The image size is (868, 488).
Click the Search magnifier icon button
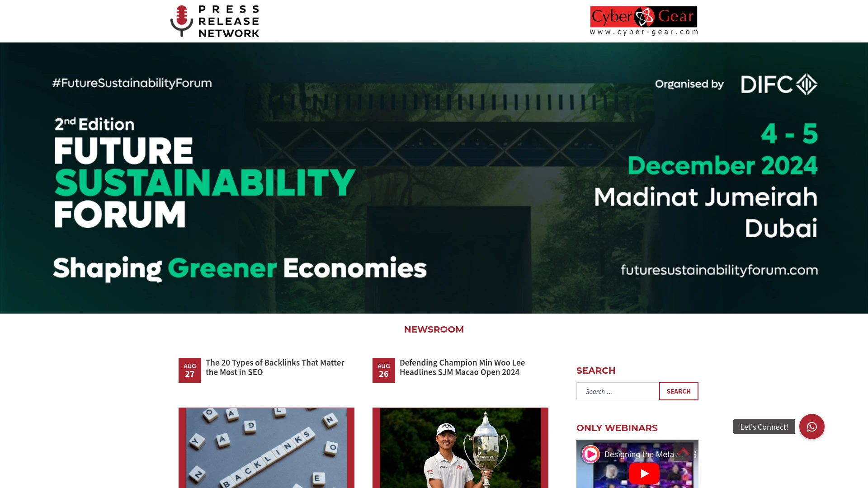(x=679, y=391)
